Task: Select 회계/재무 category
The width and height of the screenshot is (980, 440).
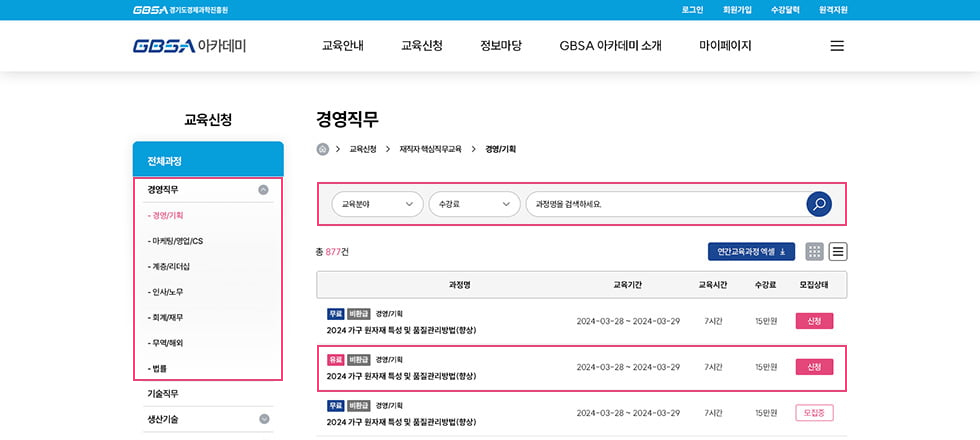Action: click(166, 318)
